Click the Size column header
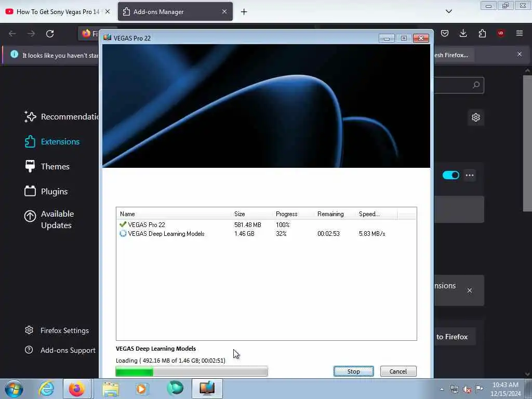Image resolution: width=532 pixels, height=399 pixels. (x=252, y=214)
